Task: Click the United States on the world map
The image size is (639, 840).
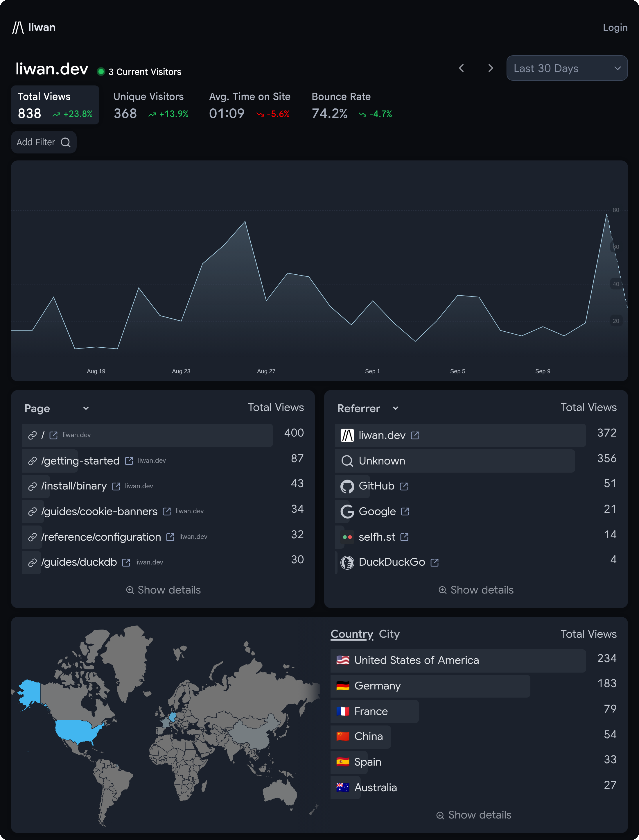Action: [76, 731]
